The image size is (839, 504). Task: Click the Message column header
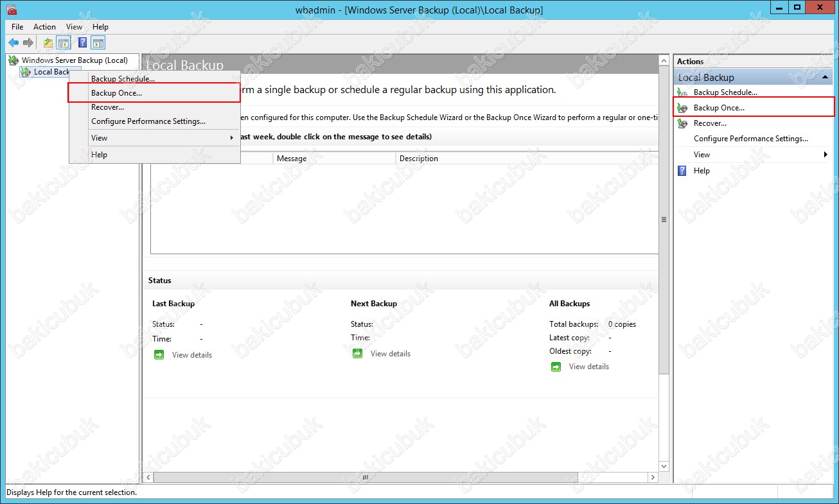pyautogui.click(x=335, y=159)
